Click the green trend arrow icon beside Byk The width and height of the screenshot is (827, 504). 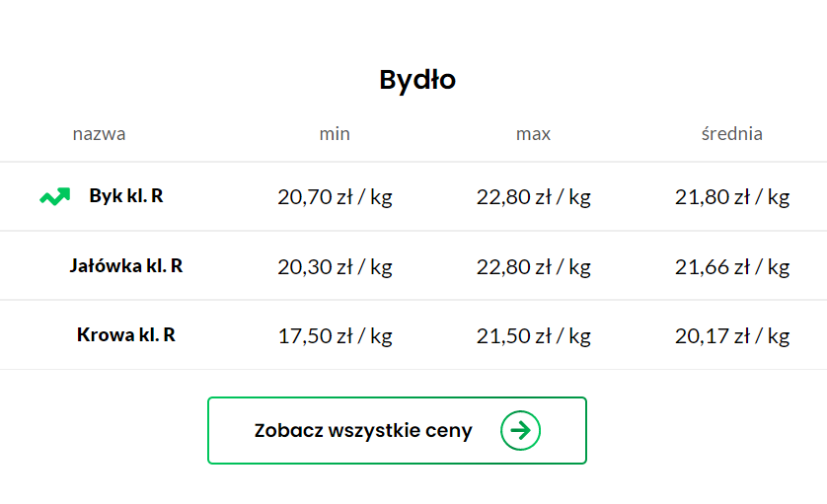[x=55, y=196]
